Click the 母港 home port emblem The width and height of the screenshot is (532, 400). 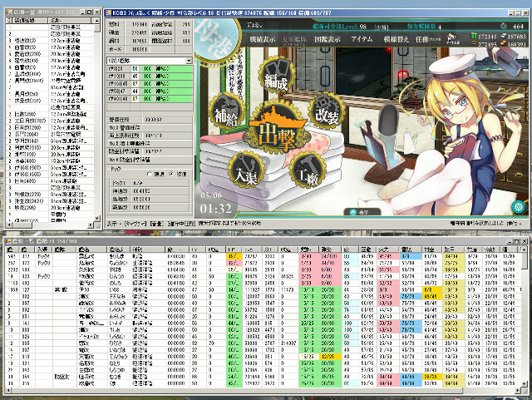tap(216, 42)
